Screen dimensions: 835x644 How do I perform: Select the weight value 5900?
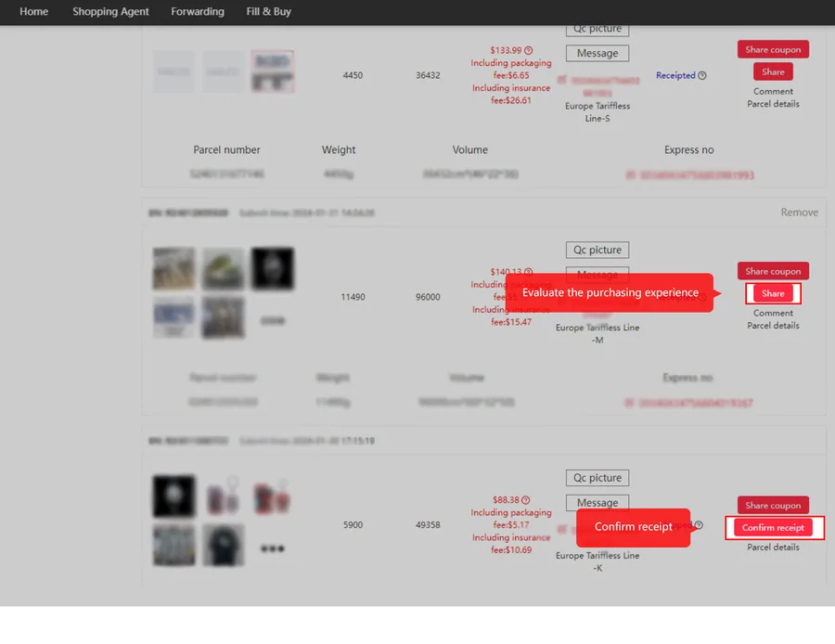point(353,525)
